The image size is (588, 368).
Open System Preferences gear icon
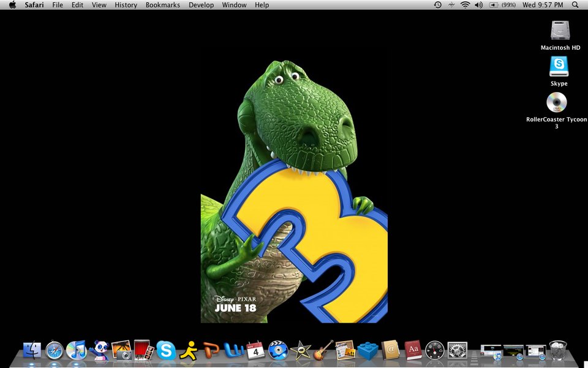coord(457,350)
